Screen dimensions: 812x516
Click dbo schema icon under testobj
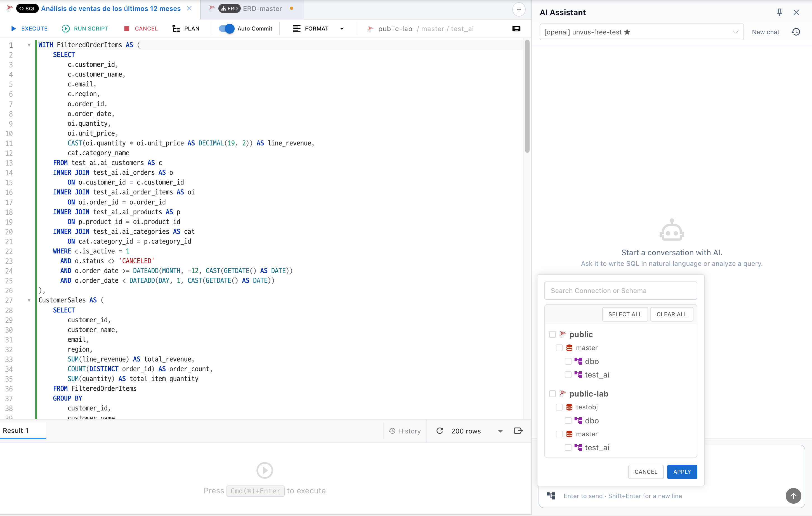578,421
